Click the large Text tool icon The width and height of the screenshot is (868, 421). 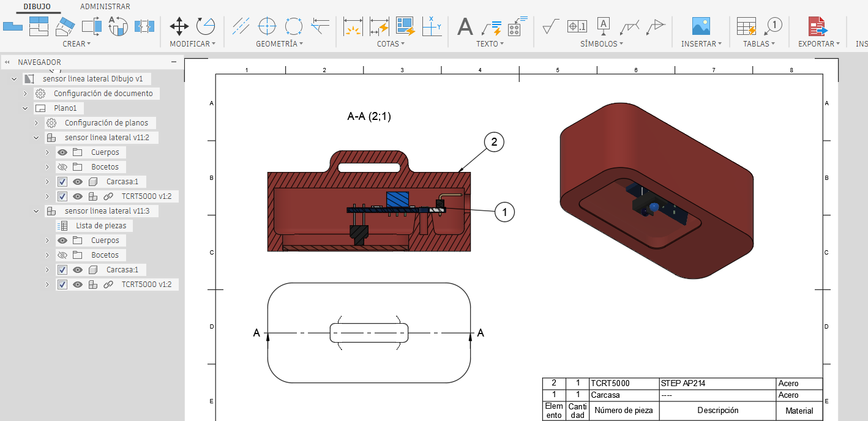coord(466,26)
